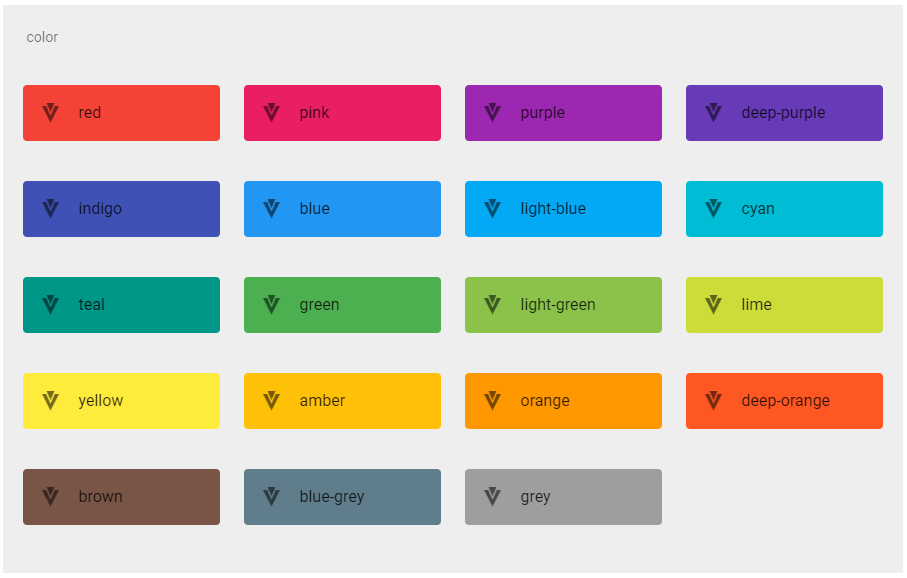Viewport: 907px width, 578px height.
Task: Click the Vuetify icon on the teal button
Action: [50, 305]
